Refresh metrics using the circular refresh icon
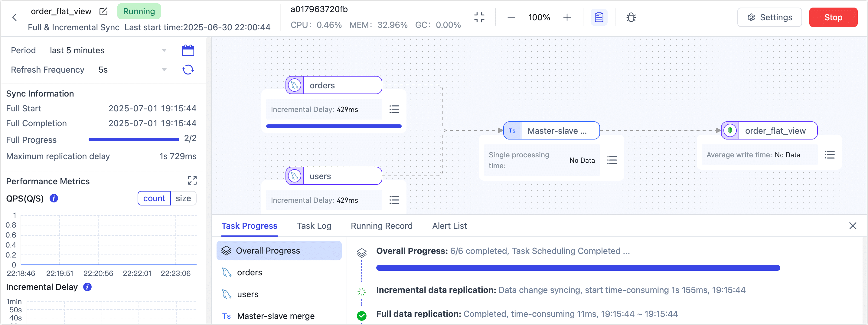Image resolution: width=868 pixels, height=325 pixels. tap(188, 70)
